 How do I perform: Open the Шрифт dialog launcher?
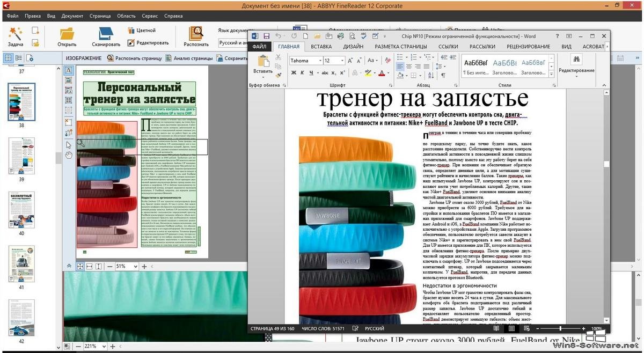coord(390,85)
